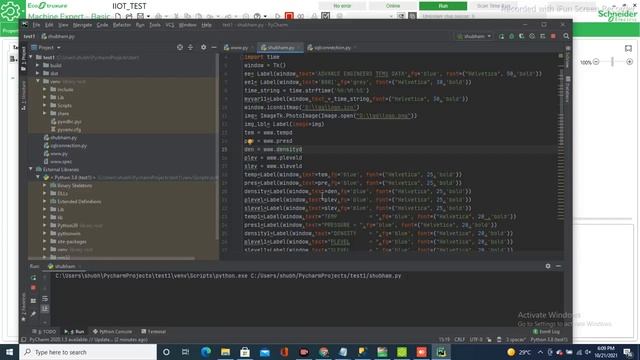This screenshot has width=640, height=360.
Task: Open Task View on taskbar
Action: click(185, 352)
